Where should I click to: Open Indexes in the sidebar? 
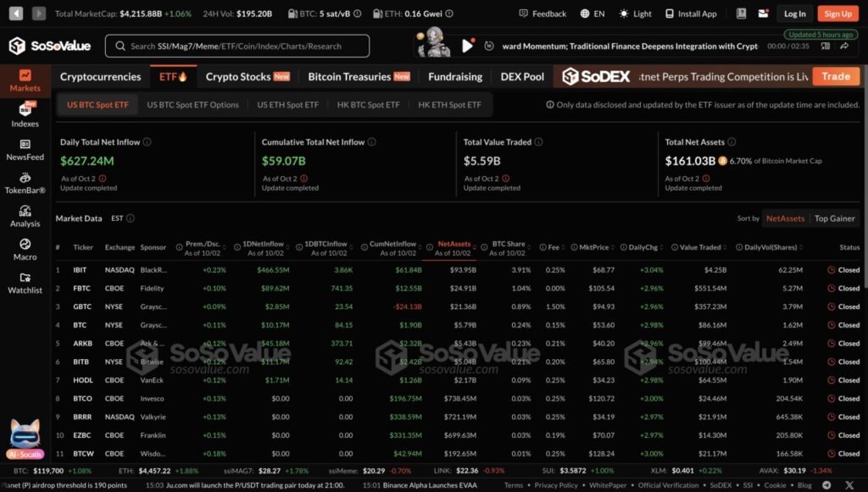tap(25, 115)
